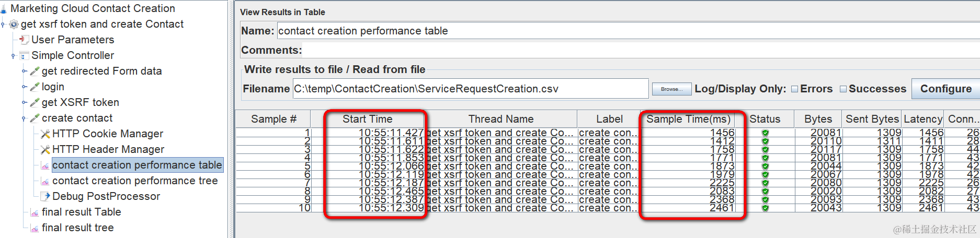This screenshot has height=238, width=980.
Task: Select the create contact tree item
Action: (77, 118)
